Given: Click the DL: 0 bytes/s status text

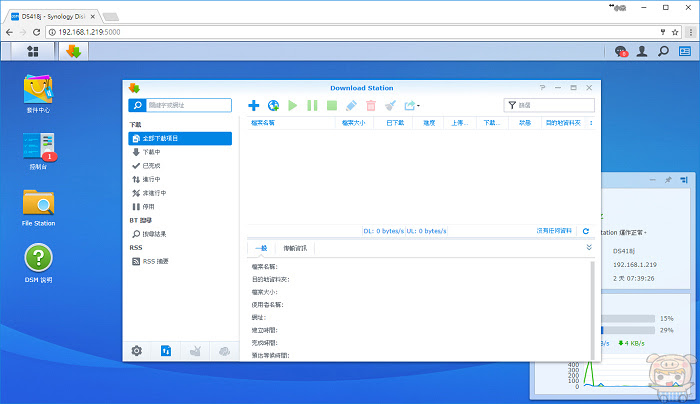Looking at the screenshot, I should tap(383, 231).
